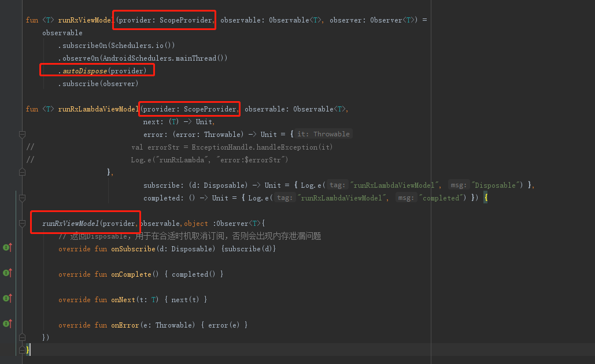Screen dimensions: 595x364
Task: Click ScopeProvider in the runRxViewModel signature
Action: pos(186,20)
